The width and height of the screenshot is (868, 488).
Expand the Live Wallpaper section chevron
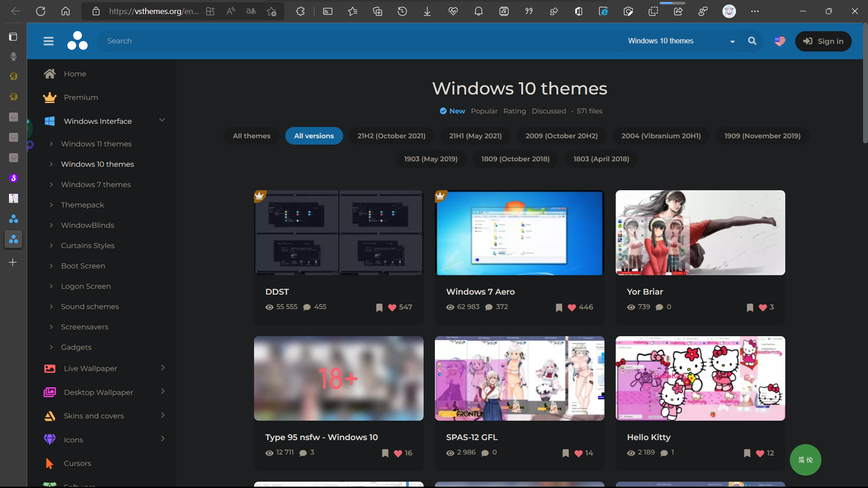[163, 368]
